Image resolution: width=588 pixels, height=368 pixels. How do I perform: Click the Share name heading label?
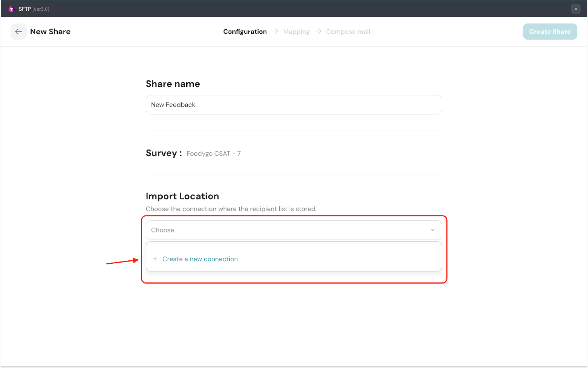tap(173, 84)
